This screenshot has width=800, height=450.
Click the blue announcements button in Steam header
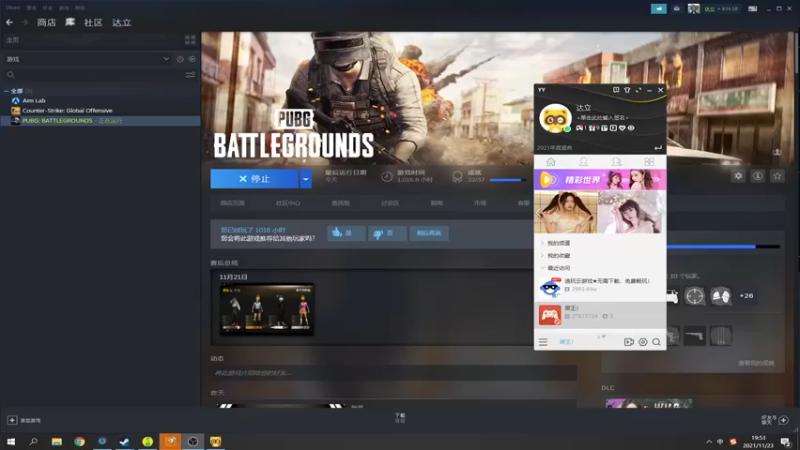pos(659,9)
